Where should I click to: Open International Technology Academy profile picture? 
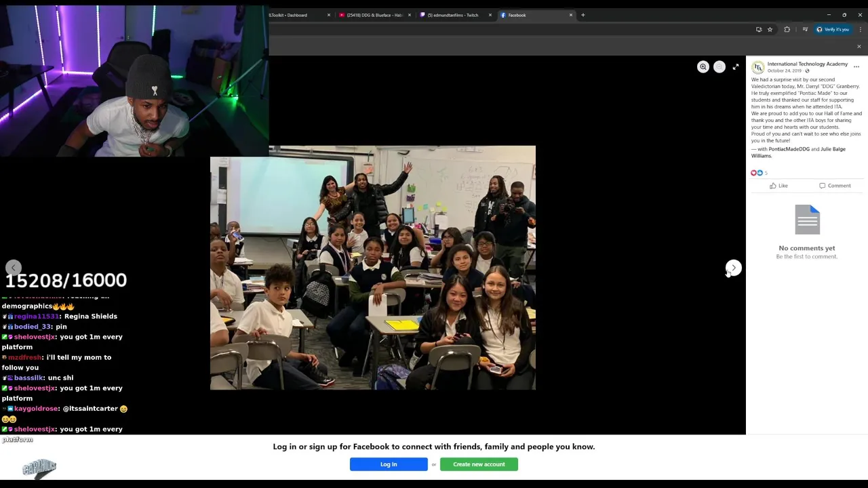click(758, 67)
